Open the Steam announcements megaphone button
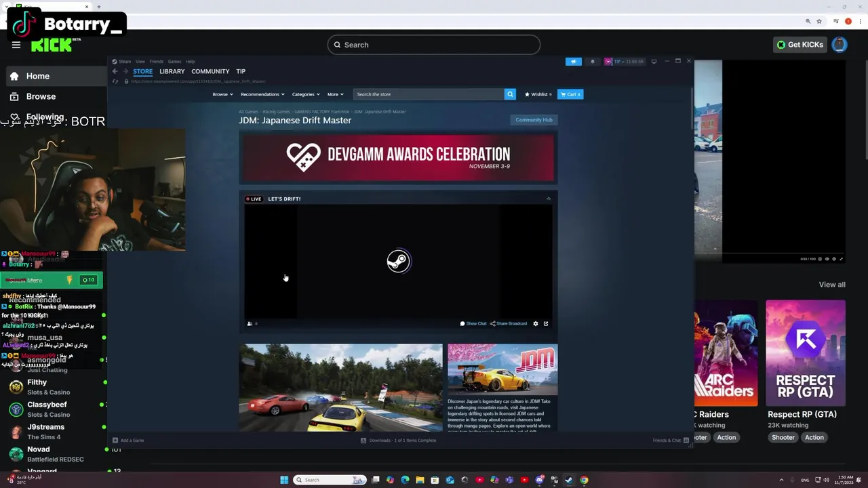Screen dimensions: 868x488 coord(574,62)
